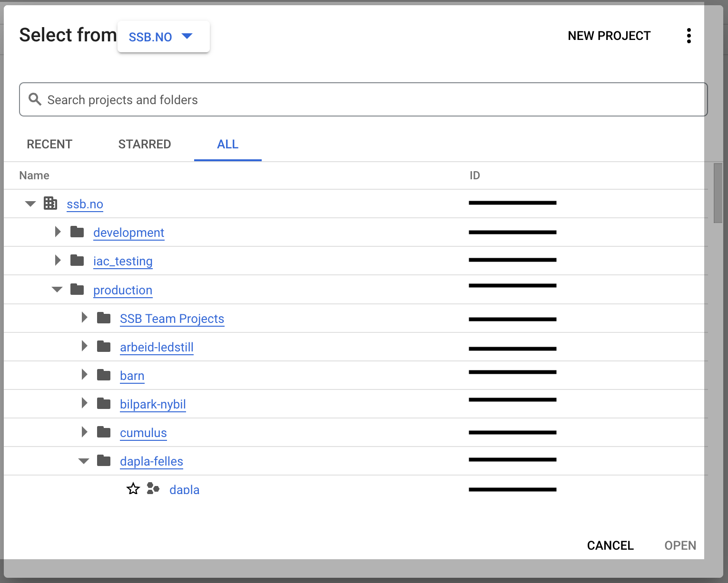Expand the iac_testing folder
The width and height of the screenshot is (728, 583).
(x=58, y=260)
